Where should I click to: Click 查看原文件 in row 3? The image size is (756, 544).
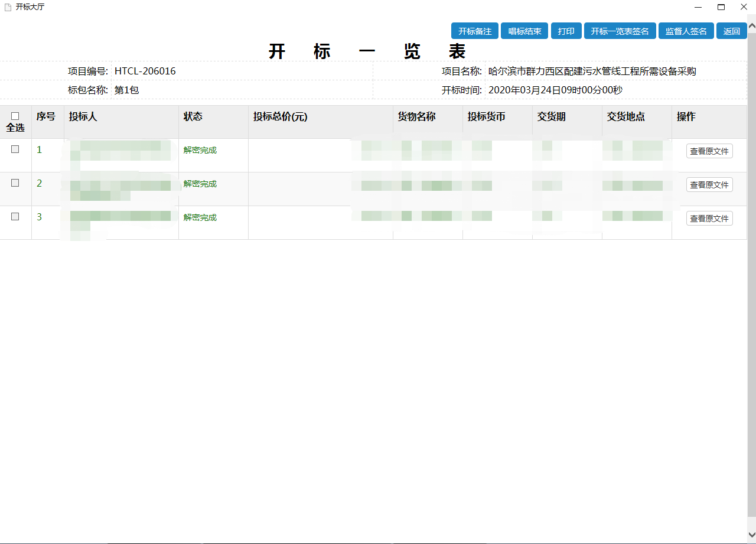coord(709,219)
